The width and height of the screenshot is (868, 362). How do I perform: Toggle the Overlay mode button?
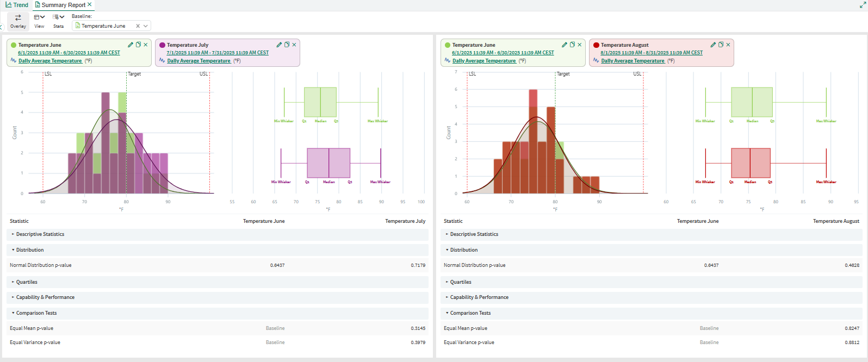(18, 21)
